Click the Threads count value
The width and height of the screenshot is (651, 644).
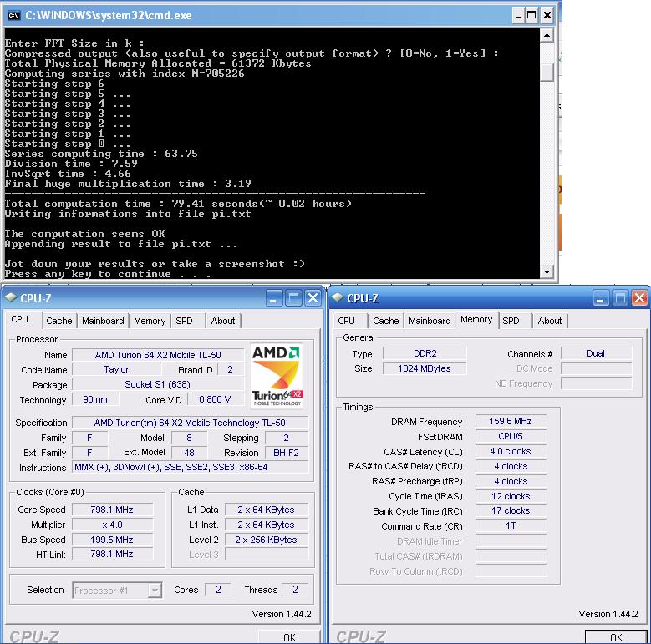click(295, 590)
